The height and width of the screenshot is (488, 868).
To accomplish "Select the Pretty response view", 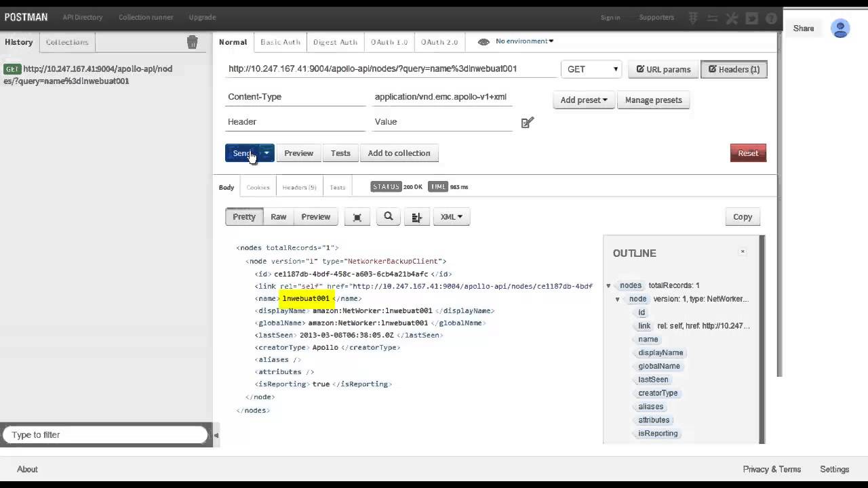I will coord(244,217).
